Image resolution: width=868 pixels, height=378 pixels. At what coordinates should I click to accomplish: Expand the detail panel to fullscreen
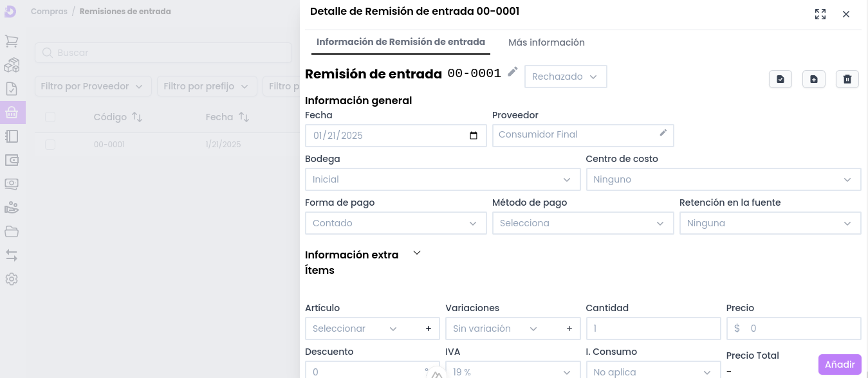[820, 14]
